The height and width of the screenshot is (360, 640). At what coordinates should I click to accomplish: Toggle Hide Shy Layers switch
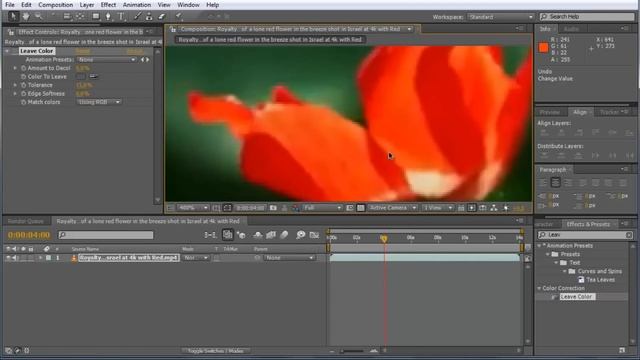tap(258, 235)
